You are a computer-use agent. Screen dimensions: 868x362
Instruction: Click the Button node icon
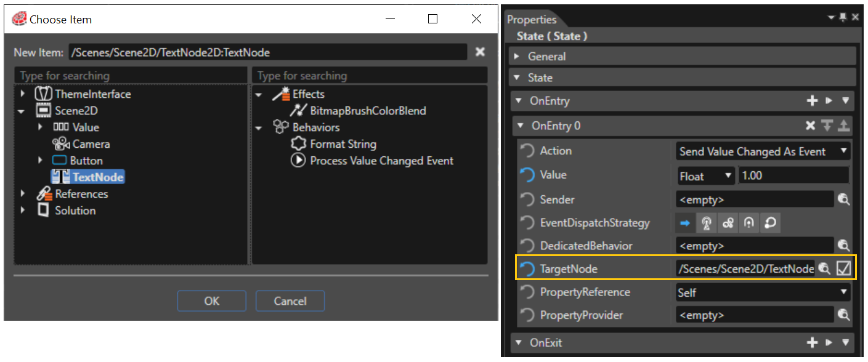point(60,161)
